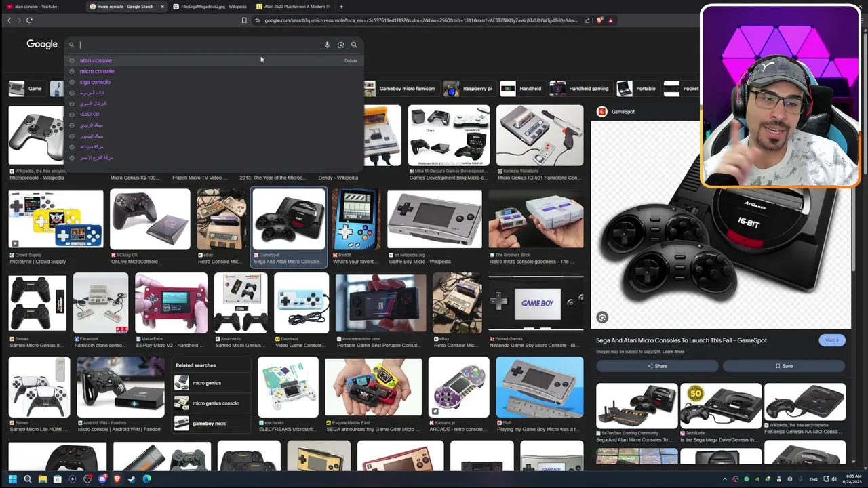This screenshot has height=488, width=868.
Task: Click the magnifier search button in the search box
Action: [354, 45]
